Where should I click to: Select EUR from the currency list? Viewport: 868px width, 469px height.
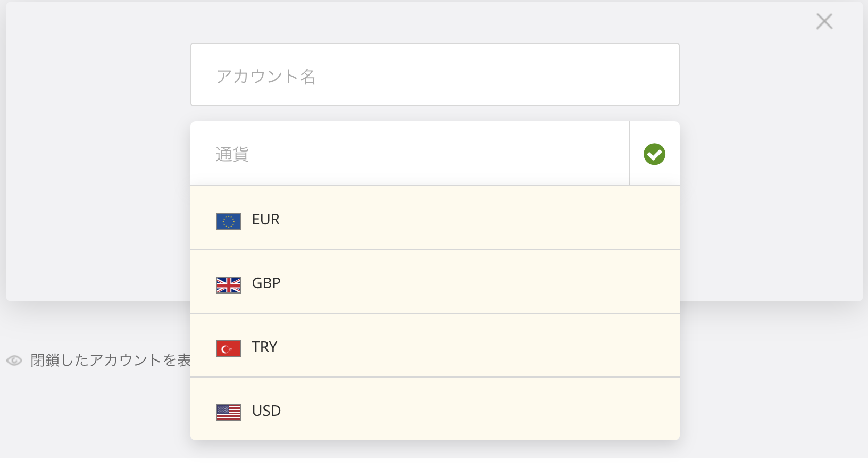(x=435, y=218)
